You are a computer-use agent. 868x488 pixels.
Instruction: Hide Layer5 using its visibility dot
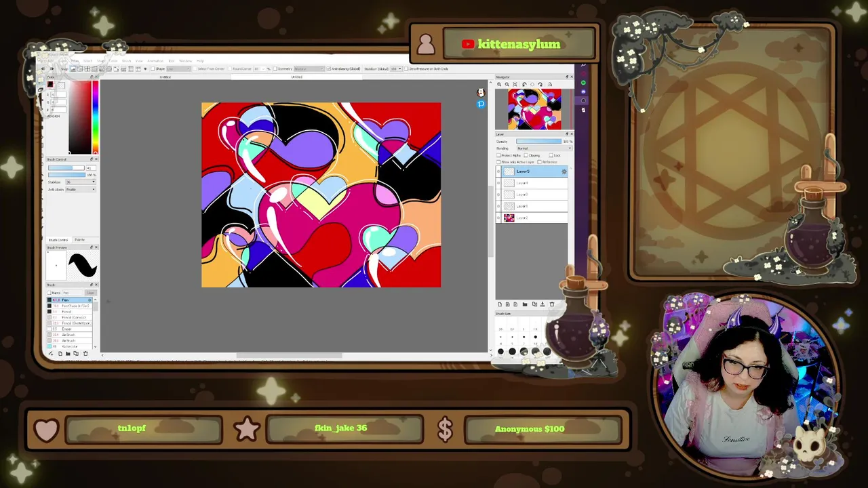coord(498,171)
